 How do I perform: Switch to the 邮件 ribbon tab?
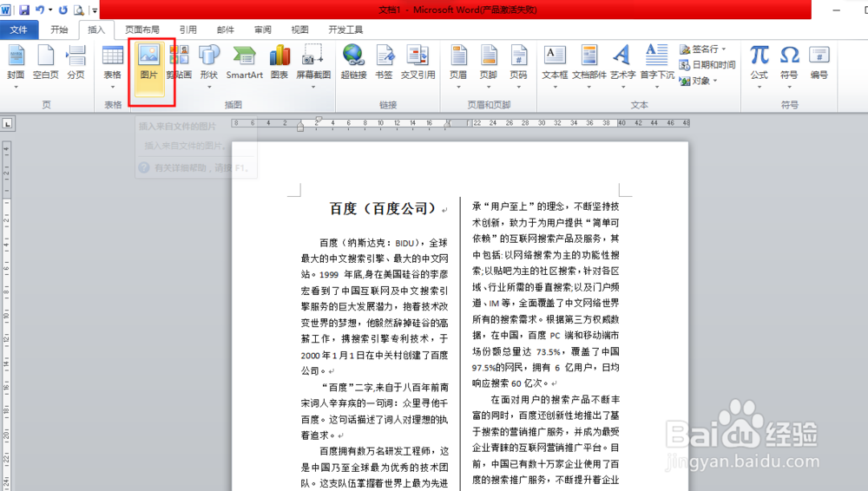226,29
